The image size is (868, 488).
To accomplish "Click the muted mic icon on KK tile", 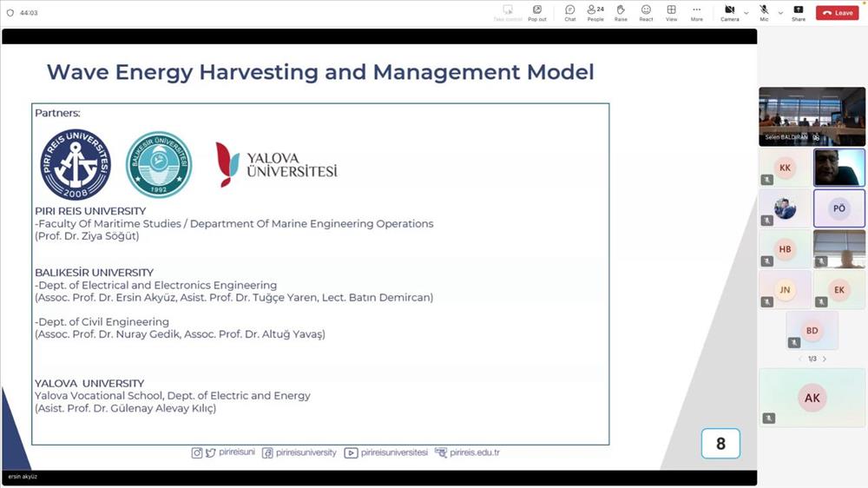I will tap(766, 180).
